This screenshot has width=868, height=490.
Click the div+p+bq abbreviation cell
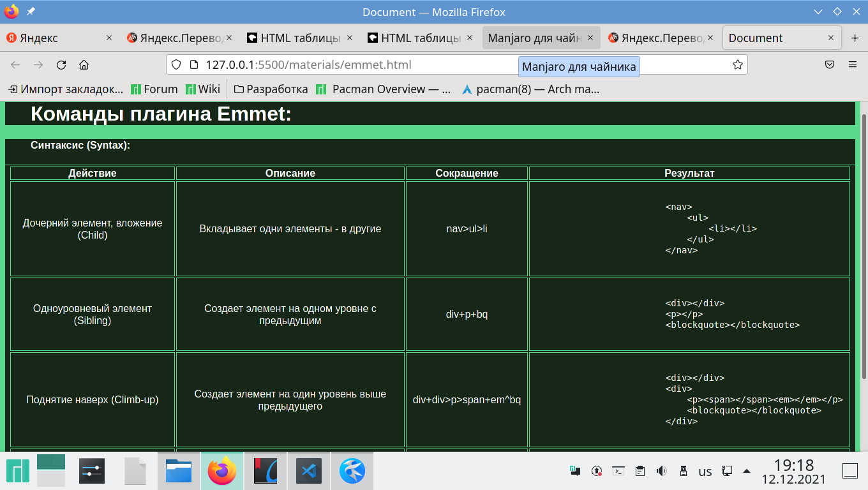pyautogui.click(x=467, y=314)
